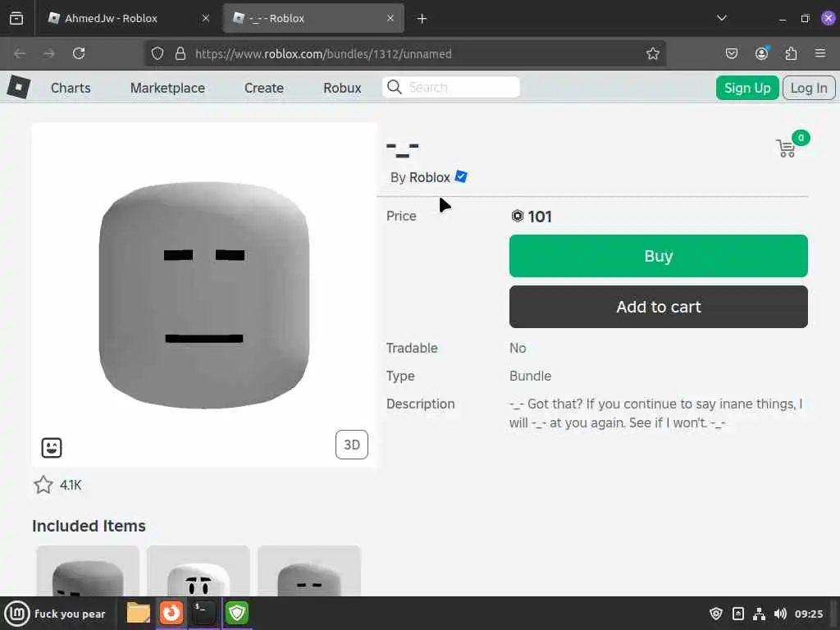Click the large head preview image
The width and height of the screenshot is (840, 630).
204,294
